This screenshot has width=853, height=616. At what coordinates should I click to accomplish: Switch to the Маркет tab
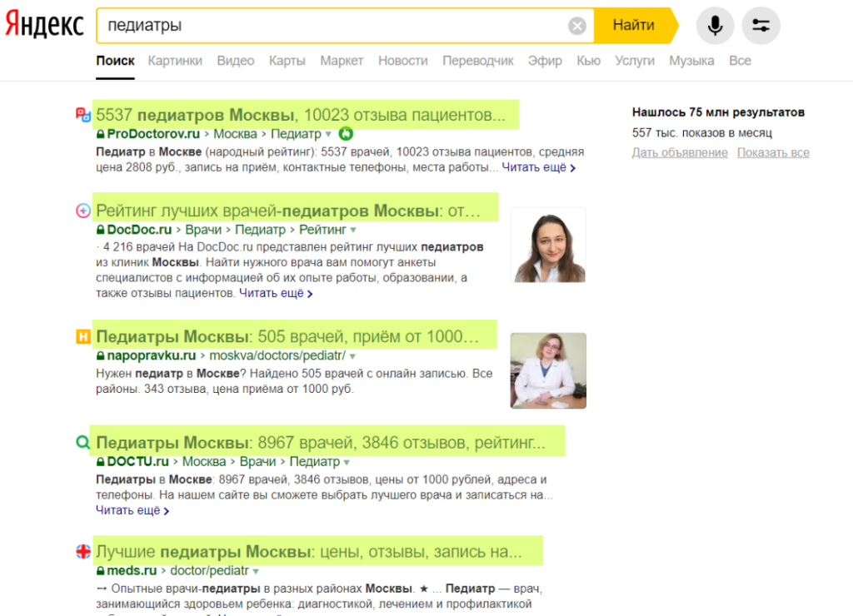pos(342,61)
